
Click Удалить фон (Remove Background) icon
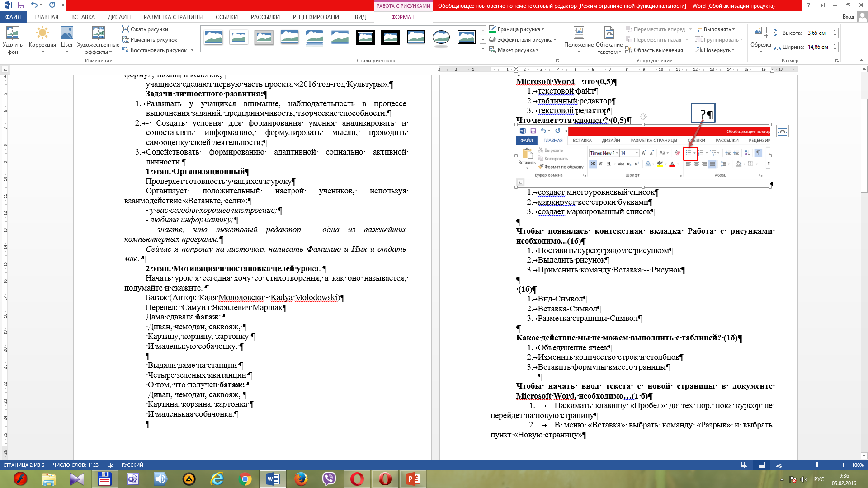[x=13, y=40]
